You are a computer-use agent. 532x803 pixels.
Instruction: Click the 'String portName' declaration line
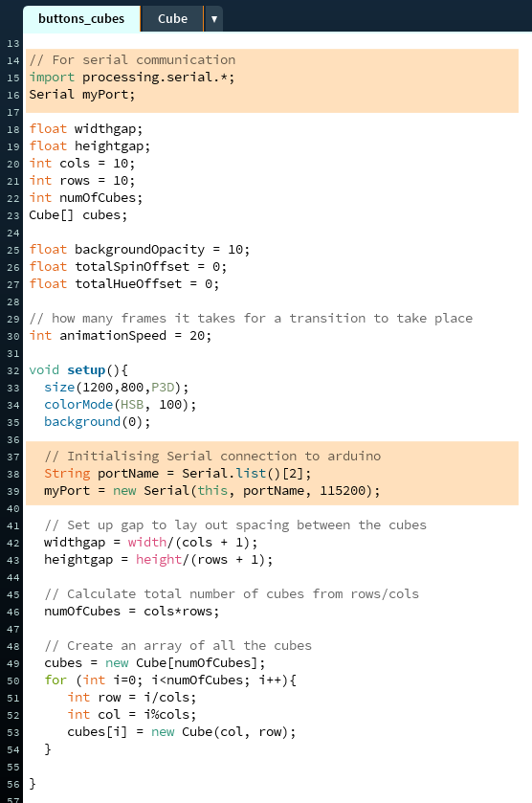coord(177,474)
